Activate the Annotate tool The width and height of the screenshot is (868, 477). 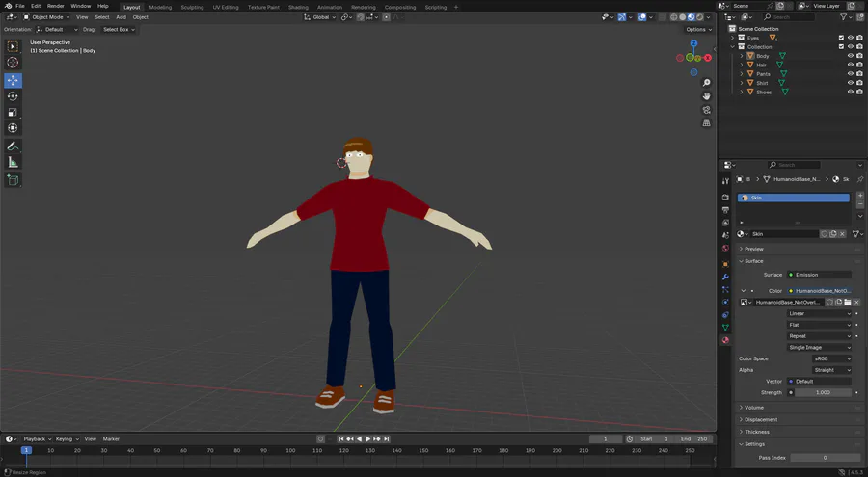(13, 146)
